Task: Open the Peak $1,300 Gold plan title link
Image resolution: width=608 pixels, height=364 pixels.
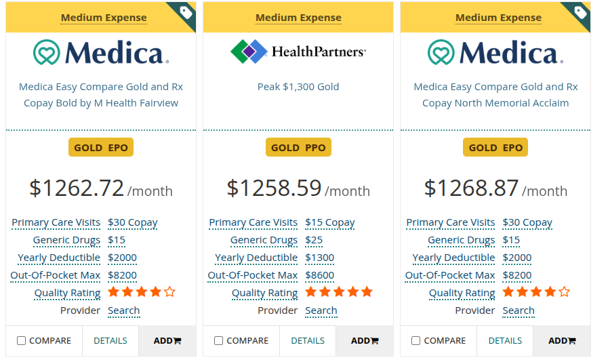Action: pos(298,87)
